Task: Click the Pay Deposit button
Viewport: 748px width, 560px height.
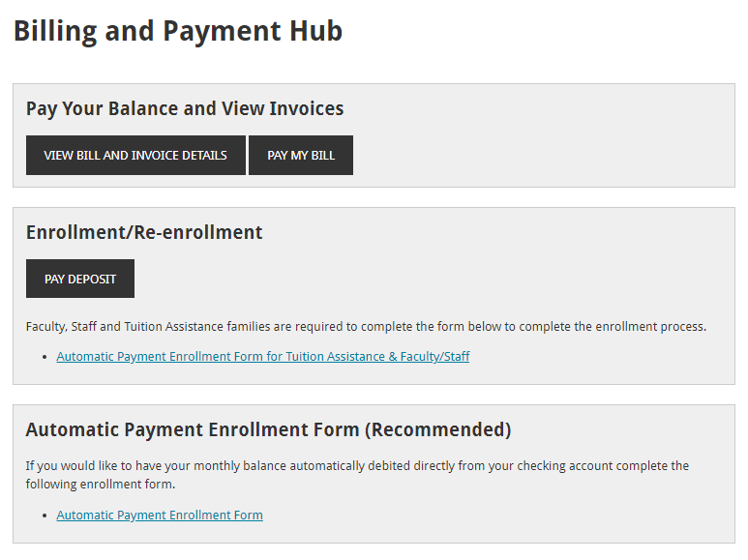Action: 80,280
